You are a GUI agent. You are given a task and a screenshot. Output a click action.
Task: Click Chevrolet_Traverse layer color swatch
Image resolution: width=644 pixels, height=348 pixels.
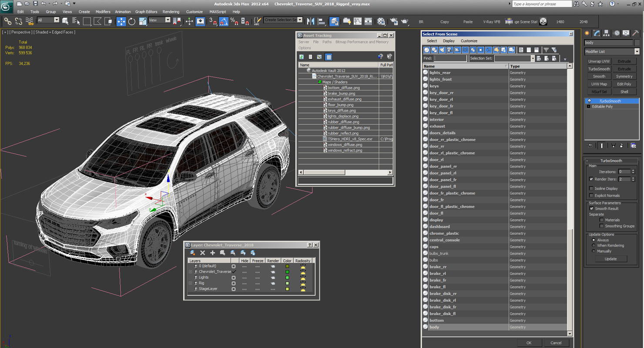click(287, 272)
